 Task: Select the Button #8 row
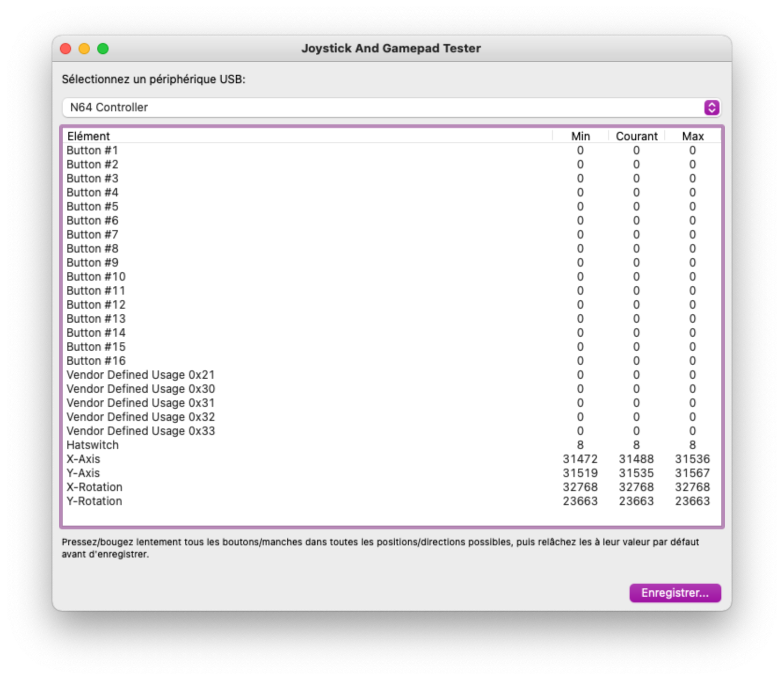392,248
